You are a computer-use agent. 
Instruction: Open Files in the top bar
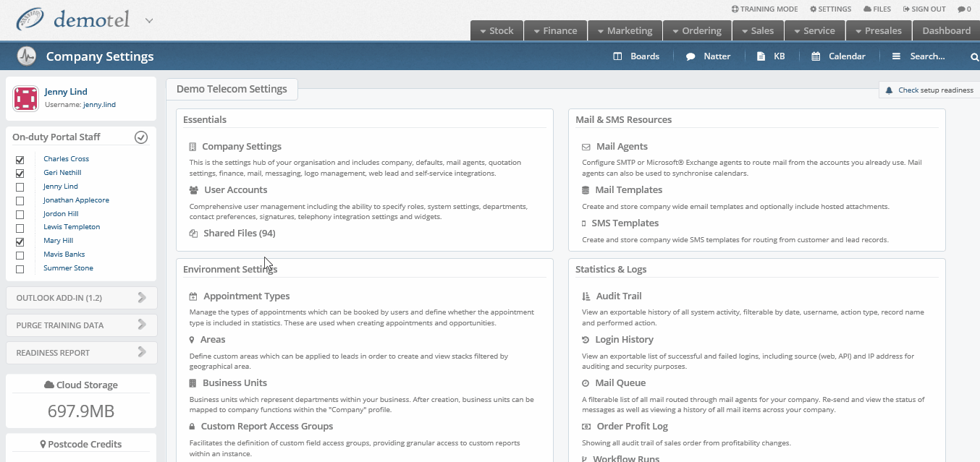[x=877, y=9]
